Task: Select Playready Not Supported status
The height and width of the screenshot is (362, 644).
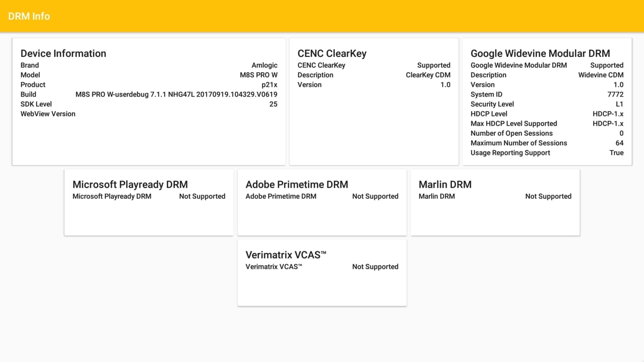Action: [202, 196]
